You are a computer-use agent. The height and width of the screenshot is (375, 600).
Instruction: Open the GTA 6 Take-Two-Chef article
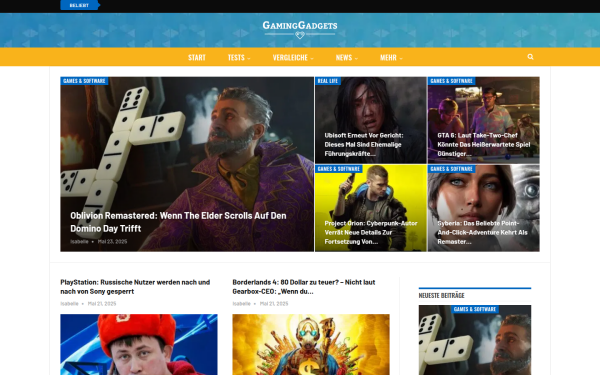pos(484,144)
